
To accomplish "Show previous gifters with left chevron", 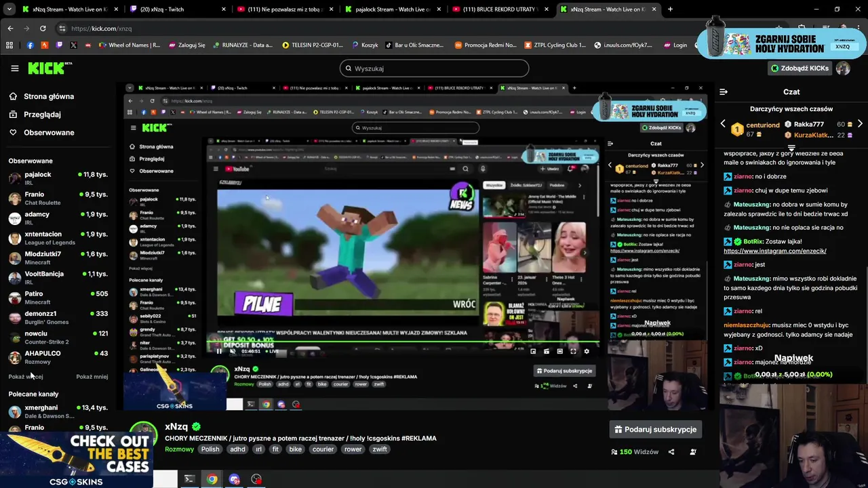I will click(723, 124).
